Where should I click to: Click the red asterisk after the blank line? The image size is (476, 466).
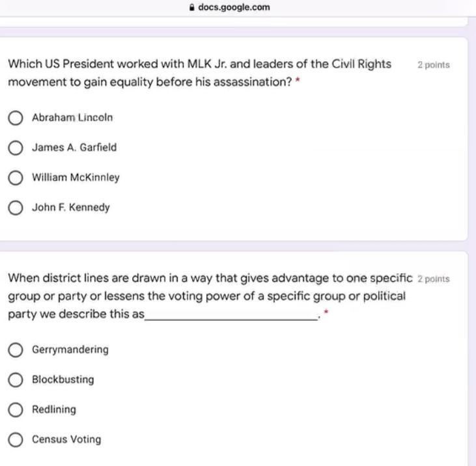[x=326, y=314]
